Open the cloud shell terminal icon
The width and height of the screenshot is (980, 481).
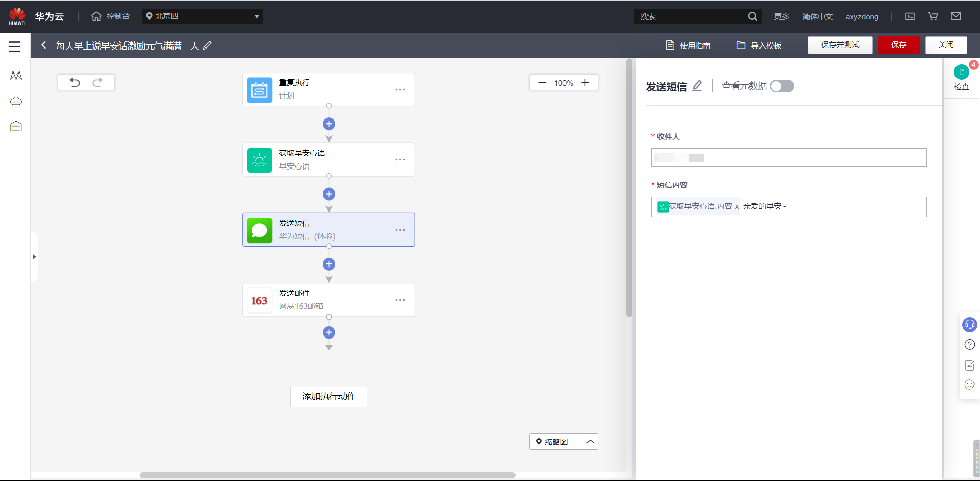pyautogui.click(x=910, y=16)
